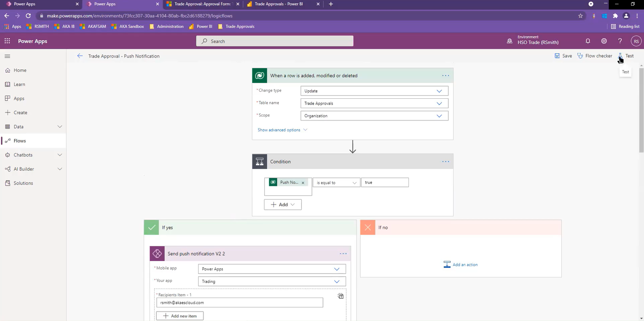Collapse the left navigation hamburger menu
This screenshot has width=644, height=321.
(7, 56)
